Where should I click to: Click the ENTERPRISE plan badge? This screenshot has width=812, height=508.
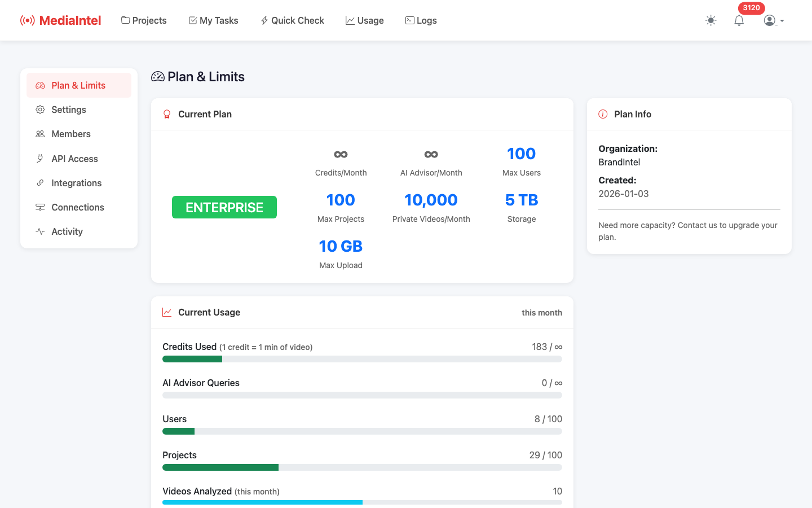(x=224, y=207)
